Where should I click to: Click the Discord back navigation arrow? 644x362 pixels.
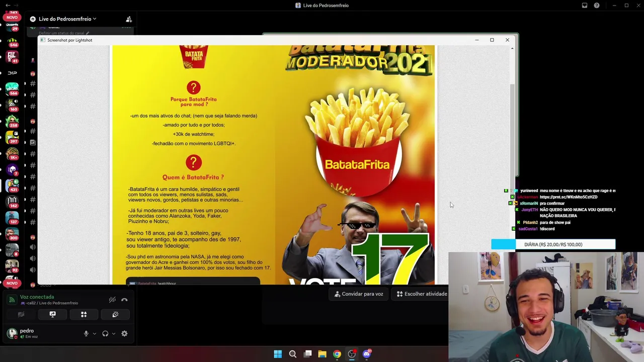click(x=8, y=5)
